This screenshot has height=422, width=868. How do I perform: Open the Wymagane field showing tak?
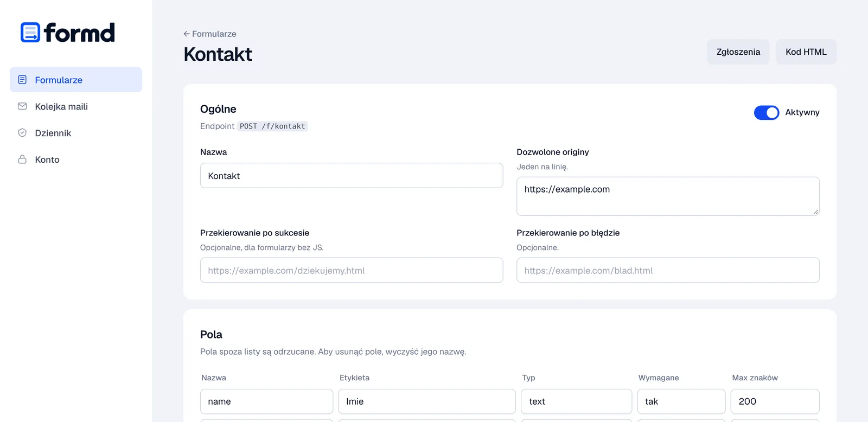point(681,401)
